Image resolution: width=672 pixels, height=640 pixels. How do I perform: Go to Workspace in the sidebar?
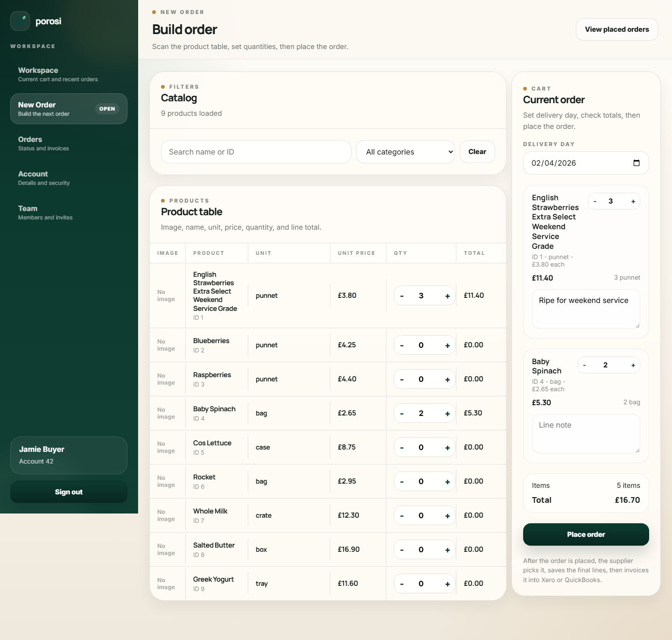coord(69,74)
